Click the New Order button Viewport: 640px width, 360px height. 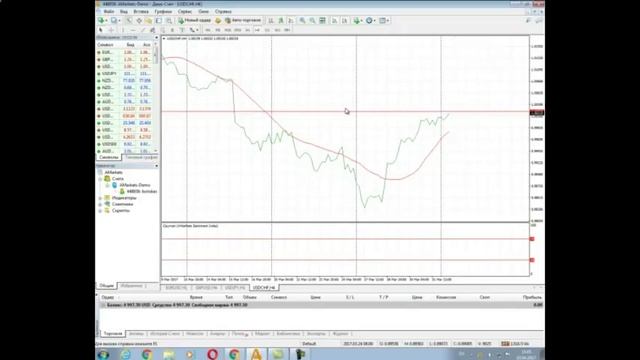(195, 20)
